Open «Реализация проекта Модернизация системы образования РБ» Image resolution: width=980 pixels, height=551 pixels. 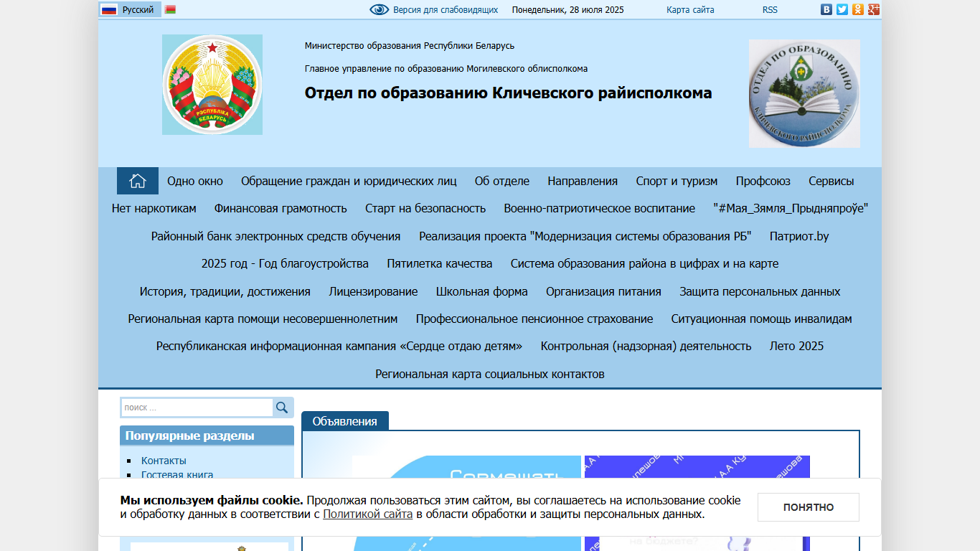[x=585, y=236]
